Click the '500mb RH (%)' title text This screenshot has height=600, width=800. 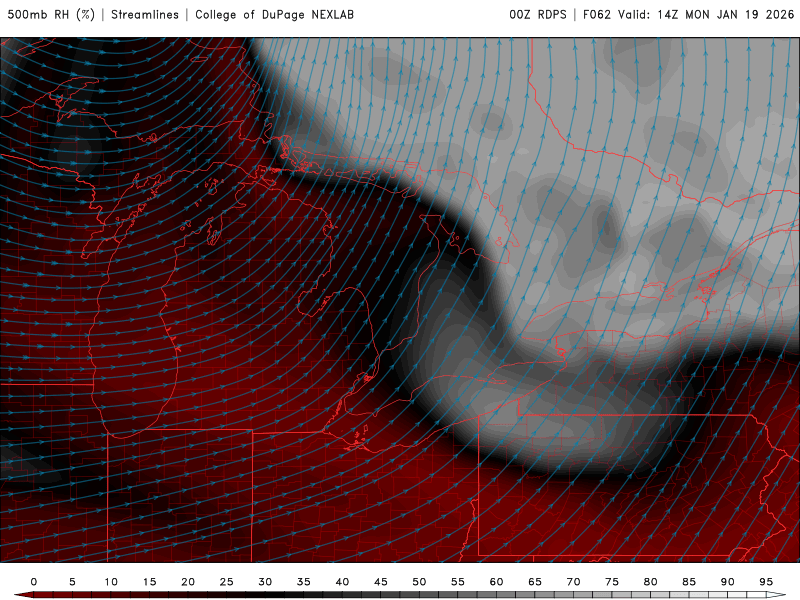(51, 15)
